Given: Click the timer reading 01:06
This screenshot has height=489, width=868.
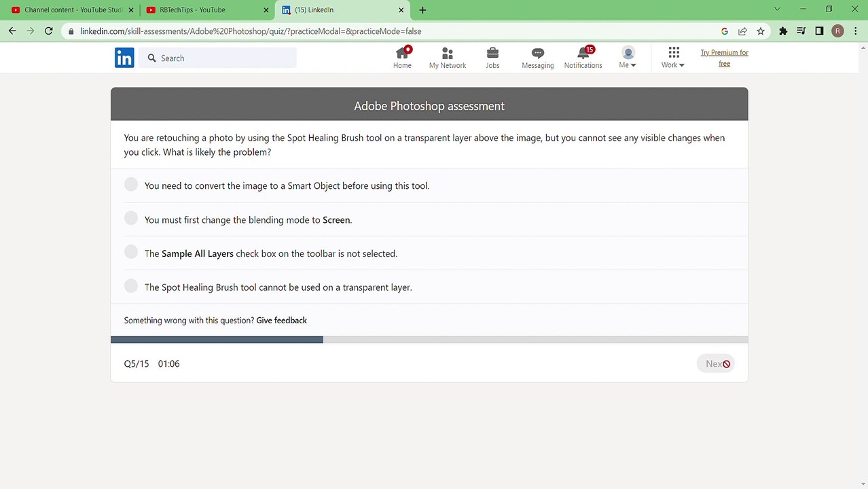Looking at the screenshot, I should tap(169, 363).
